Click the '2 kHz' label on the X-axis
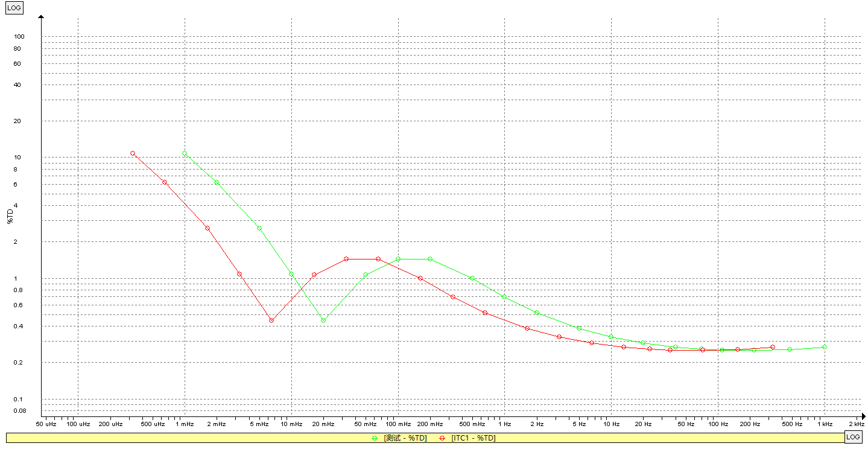868x449 pixels. pyautogui.click(x=855, y=424)
